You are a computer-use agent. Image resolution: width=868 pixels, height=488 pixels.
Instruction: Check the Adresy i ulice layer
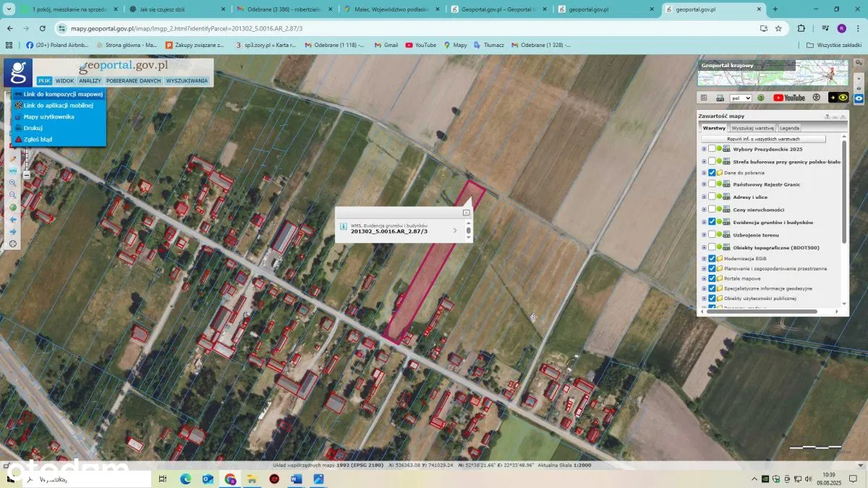tap(712, 197)
